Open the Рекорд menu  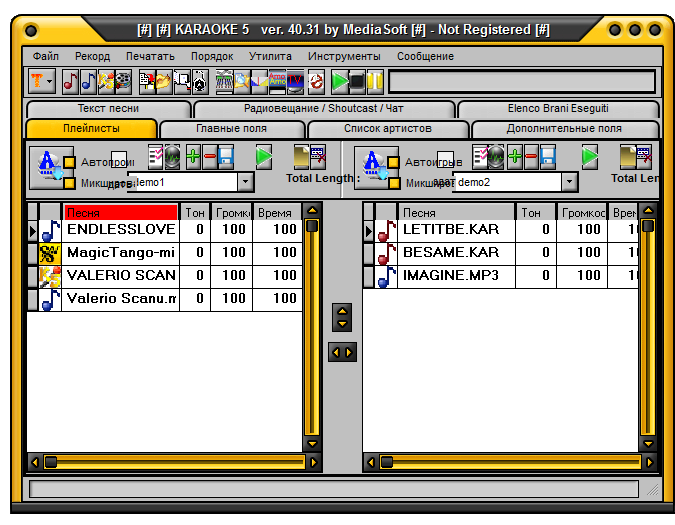point(93,56)
